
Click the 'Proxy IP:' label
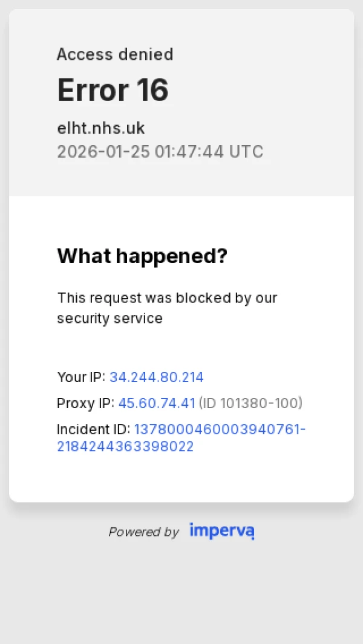[85, 403]
